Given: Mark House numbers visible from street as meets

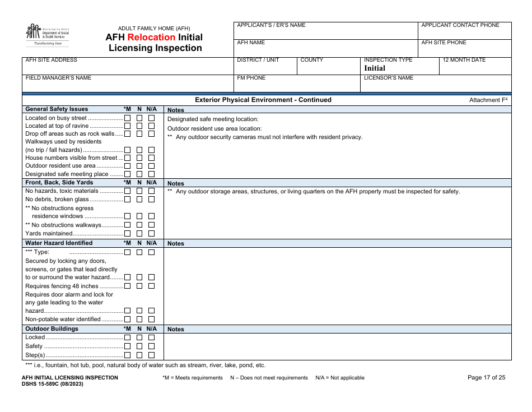Looking at the screenshot, I should pos(127,158).
